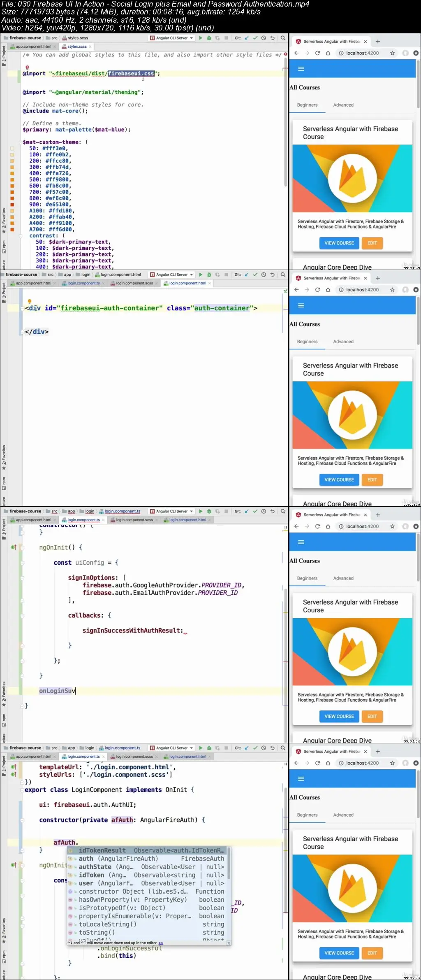Switch to login.component.scss tab in login.component.html frame
This screenshot has height=980, width=421.
click(134, 283)
